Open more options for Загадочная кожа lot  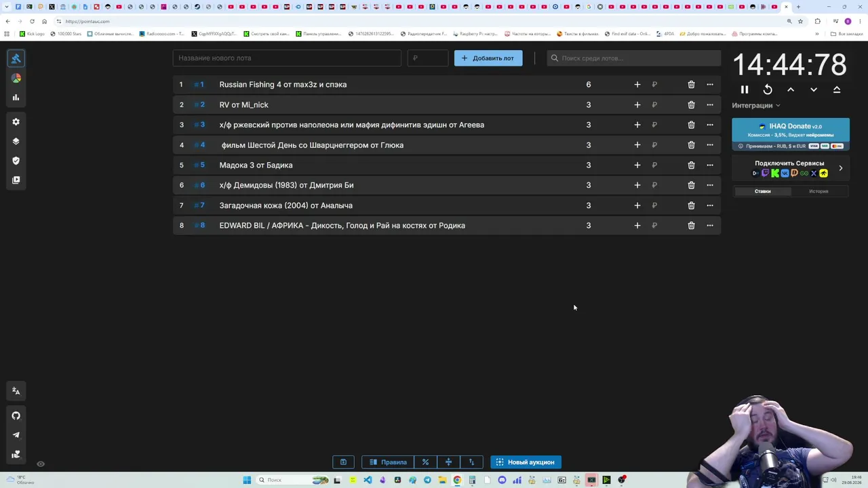(710, 205)
